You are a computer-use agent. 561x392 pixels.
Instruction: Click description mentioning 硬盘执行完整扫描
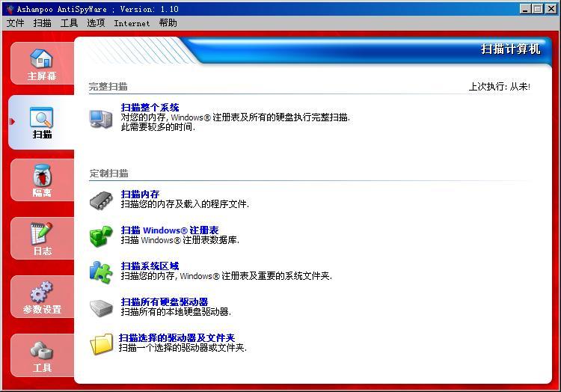235,117
